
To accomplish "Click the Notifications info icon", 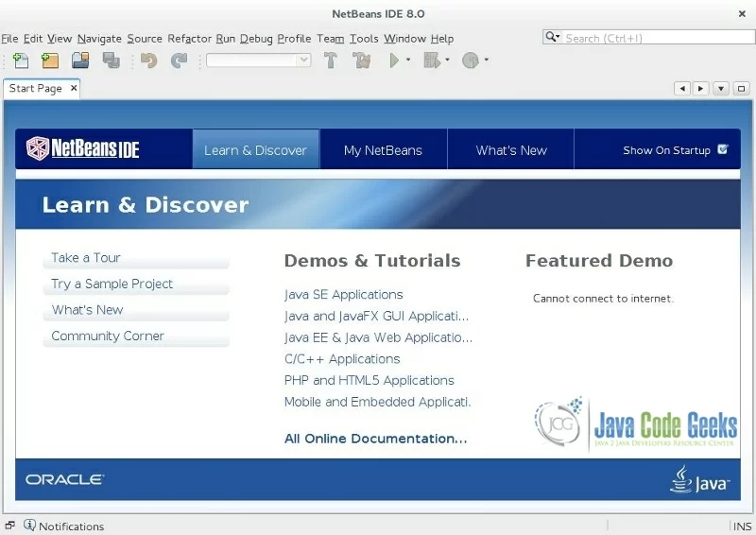I will [29, 525].
